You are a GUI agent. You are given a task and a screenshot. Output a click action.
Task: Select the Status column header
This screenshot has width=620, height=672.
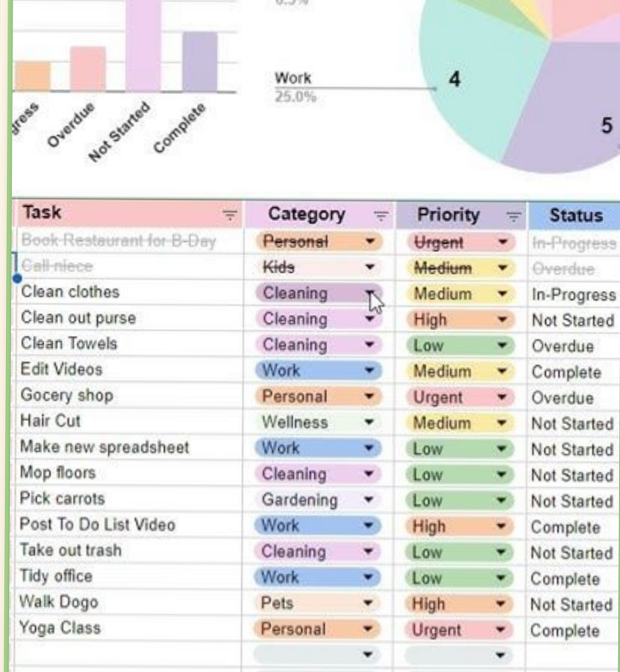click(x=575, y=215)
